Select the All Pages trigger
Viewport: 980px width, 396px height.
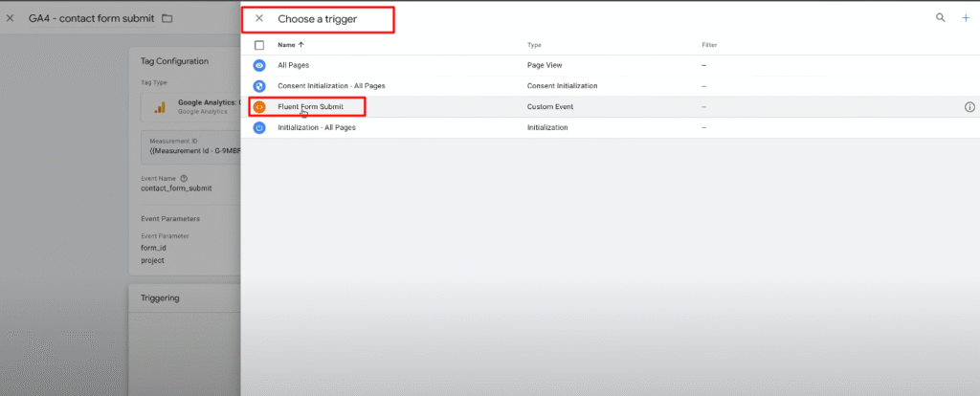pyautogui.click(x=293, y=65)
